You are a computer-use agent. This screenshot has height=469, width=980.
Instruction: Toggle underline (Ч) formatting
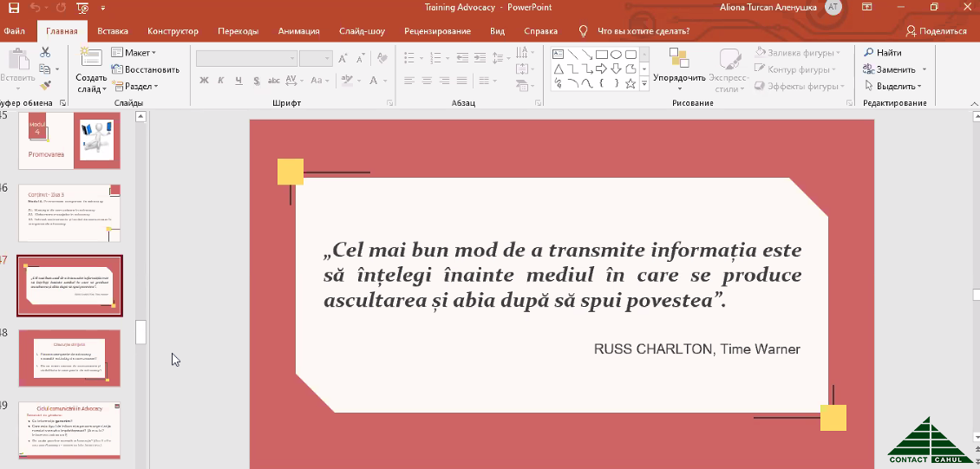(238, 81)
